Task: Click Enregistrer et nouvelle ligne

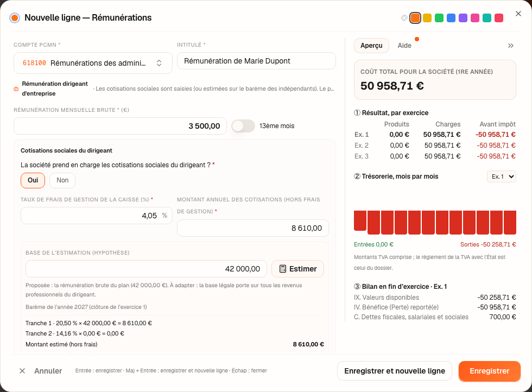Action: 395,371
